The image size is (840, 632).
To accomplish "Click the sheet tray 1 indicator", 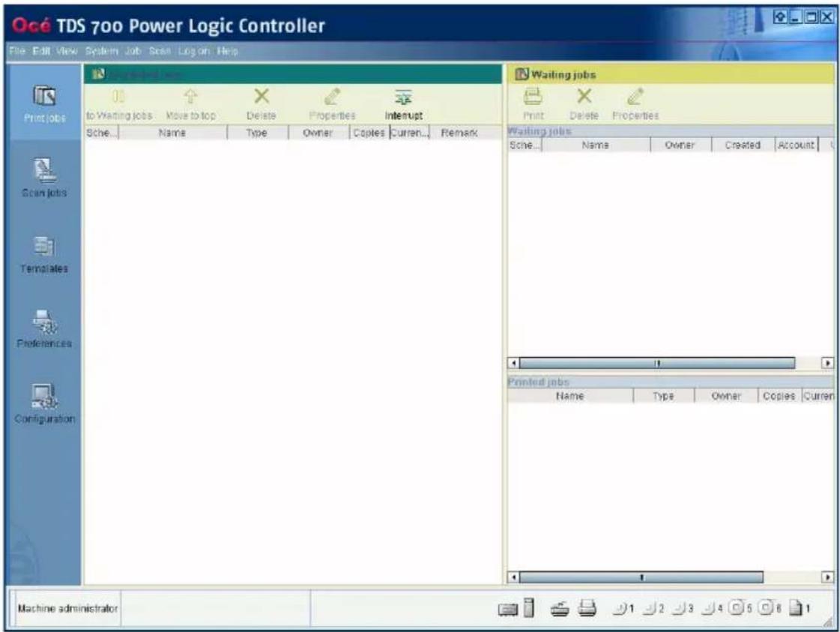I will click(x=800, y=608).
